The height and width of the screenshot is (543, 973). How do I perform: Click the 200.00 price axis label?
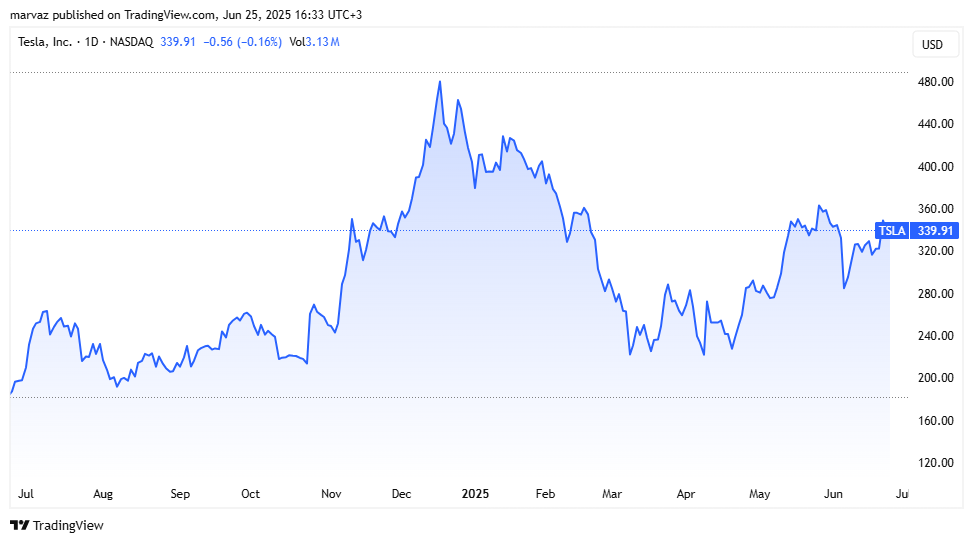click(x=936, y=378)
